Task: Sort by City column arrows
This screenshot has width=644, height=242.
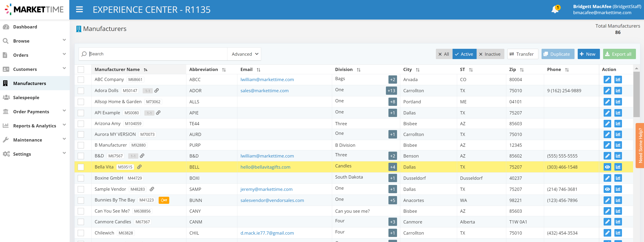Action: click(418, 70)
